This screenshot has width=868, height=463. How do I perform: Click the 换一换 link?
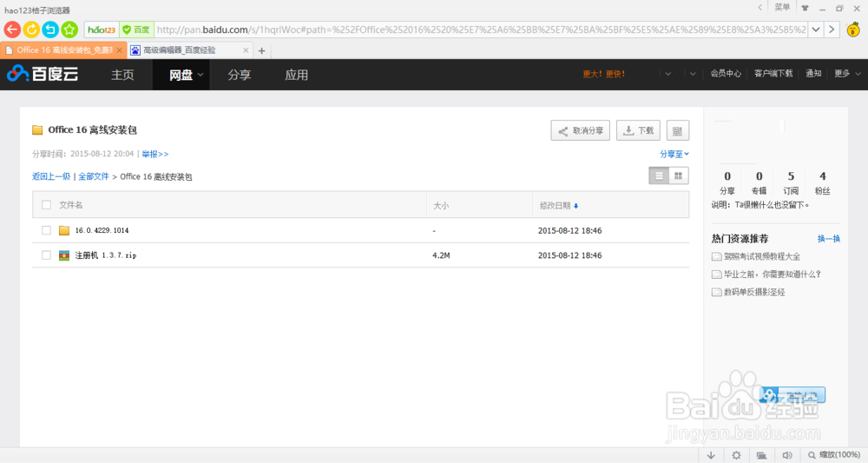click(829, 239)
